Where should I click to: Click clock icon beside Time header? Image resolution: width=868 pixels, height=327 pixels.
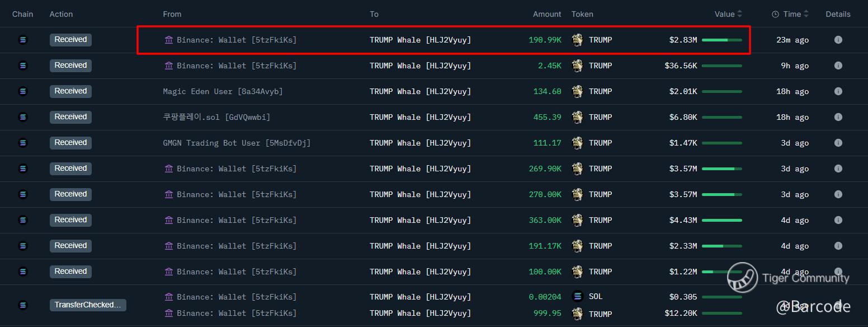[x=775, y=15]
